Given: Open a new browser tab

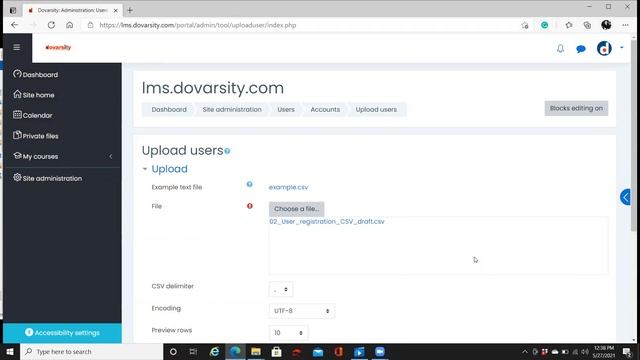Looking at the screenshot, I should coord(130,10).
